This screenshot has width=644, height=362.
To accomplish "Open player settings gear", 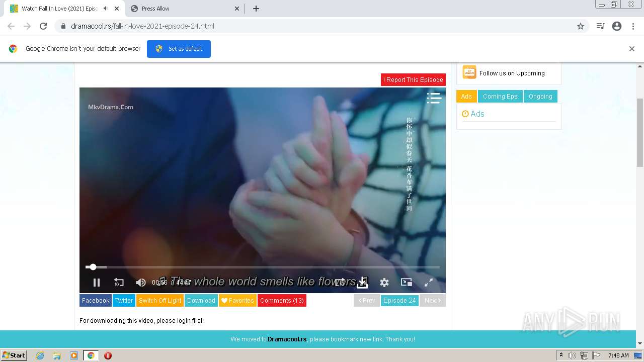I will tap(384, 283).
